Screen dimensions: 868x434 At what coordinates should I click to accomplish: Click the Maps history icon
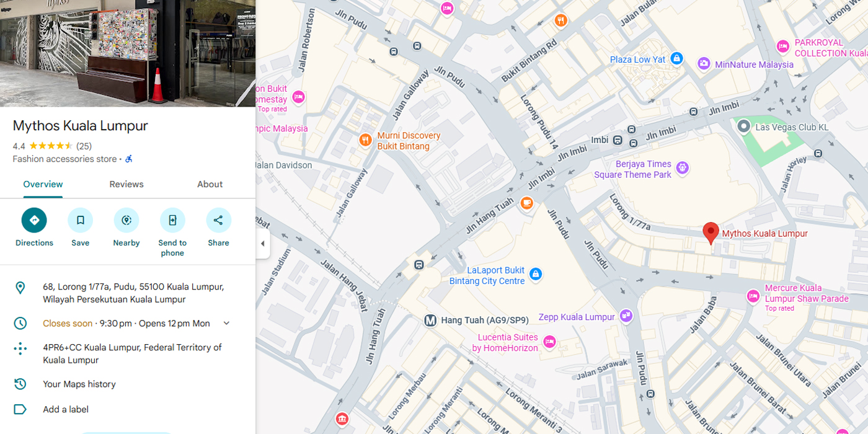pyautogui.click(x=20, y=384)
